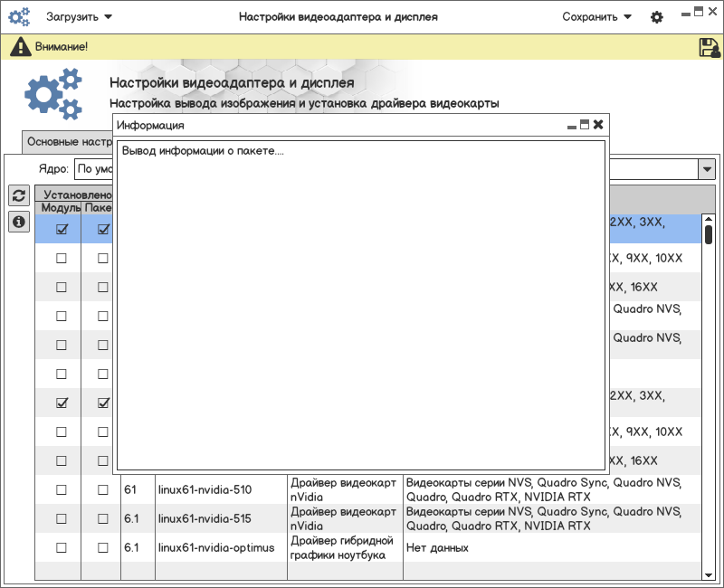Click the floppy disk save icon
This screenshot has height=588, width=724.
(709, 48)
